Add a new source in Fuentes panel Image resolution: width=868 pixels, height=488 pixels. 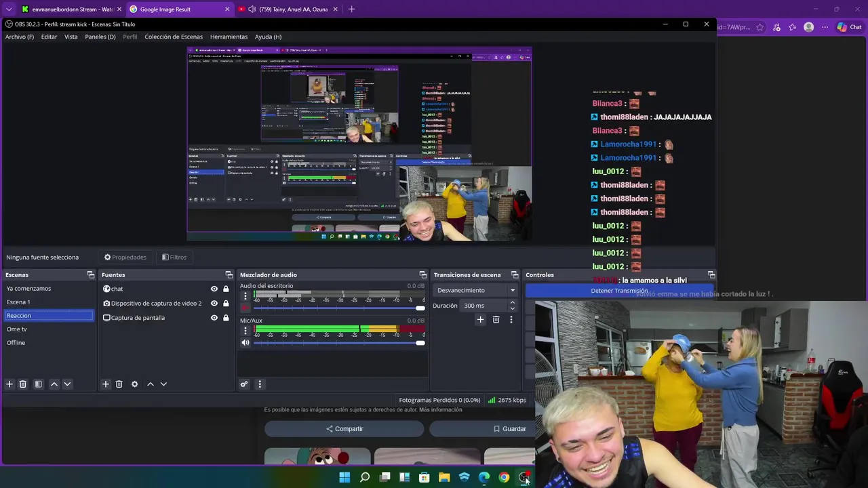pos(106,384)
